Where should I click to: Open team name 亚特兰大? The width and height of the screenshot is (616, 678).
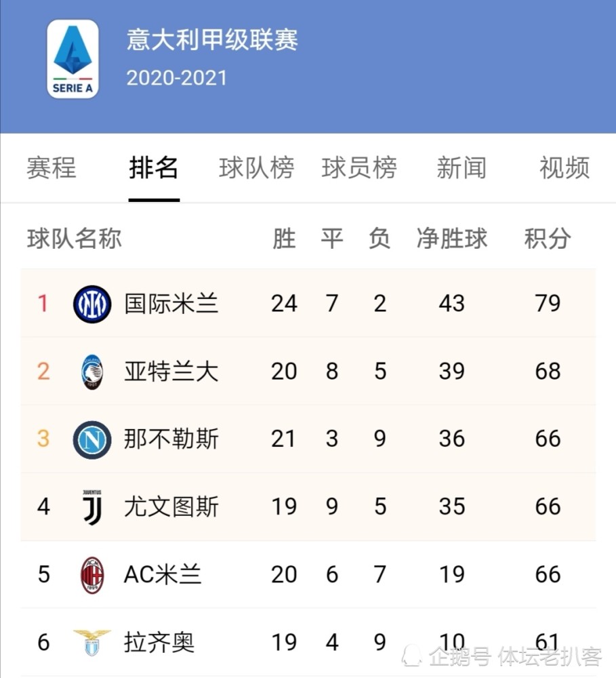pyautogui.click(x=171, y=372)
